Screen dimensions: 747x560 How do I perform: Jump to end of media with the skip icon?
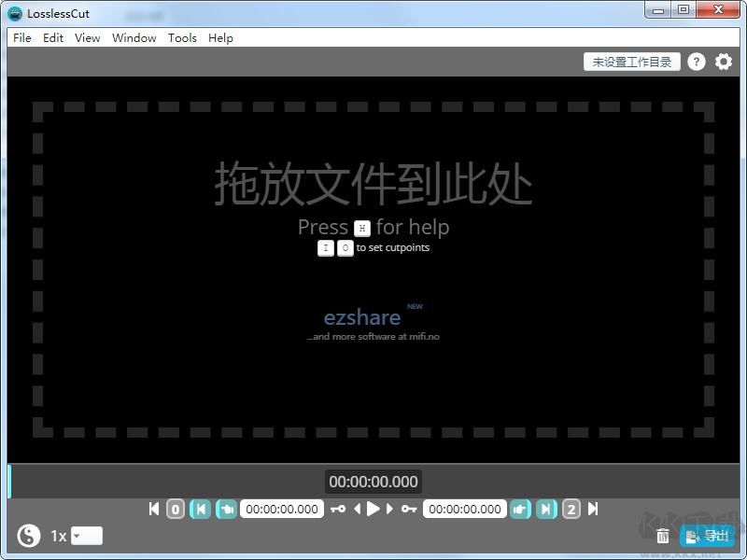tap(593, 509)
